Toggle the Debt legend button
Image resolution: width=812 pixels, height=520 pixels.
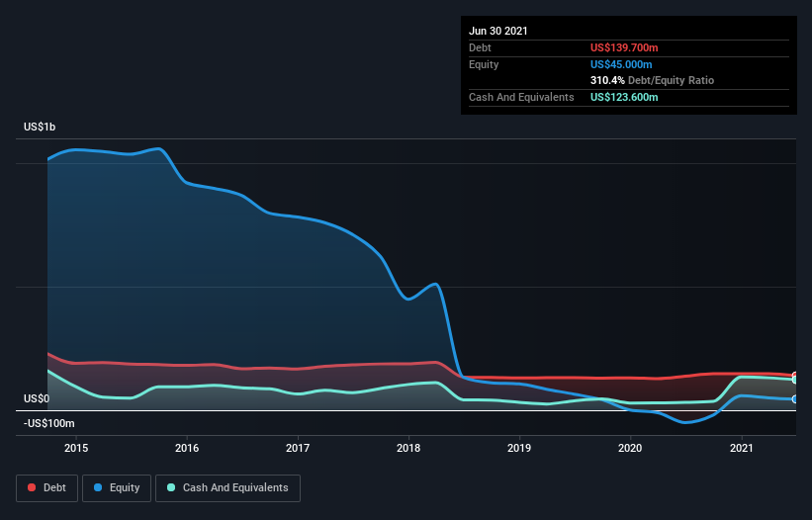[x=46, y=488]
